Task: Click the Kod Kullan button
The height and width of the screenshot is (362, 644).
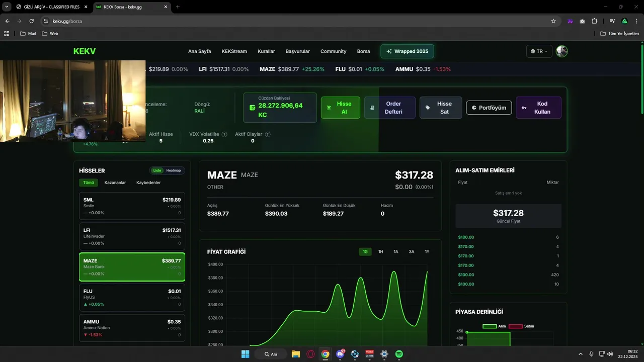Action: coord(538,108)
